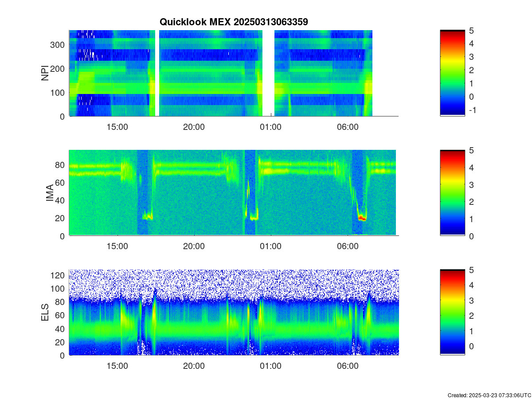Click the 01:00 tick under NPI plot
This screenshot has height=399, width=532.
(x=271, y=127)
